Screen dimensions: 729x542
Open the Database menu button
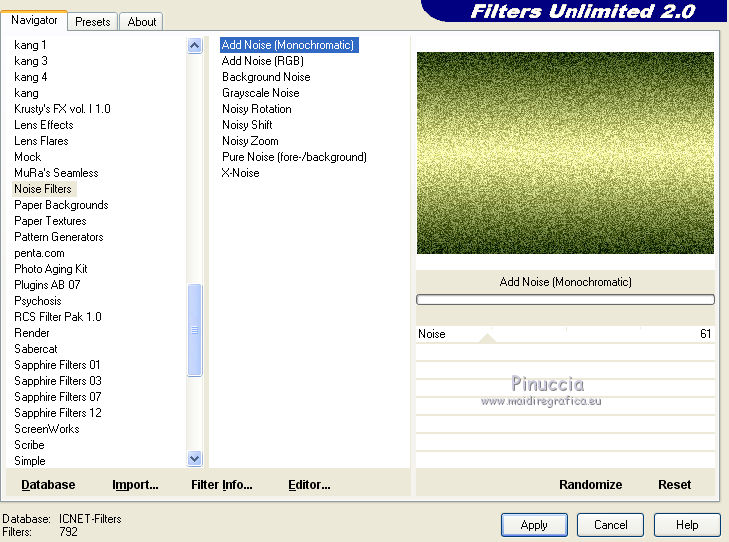[48, 485]
